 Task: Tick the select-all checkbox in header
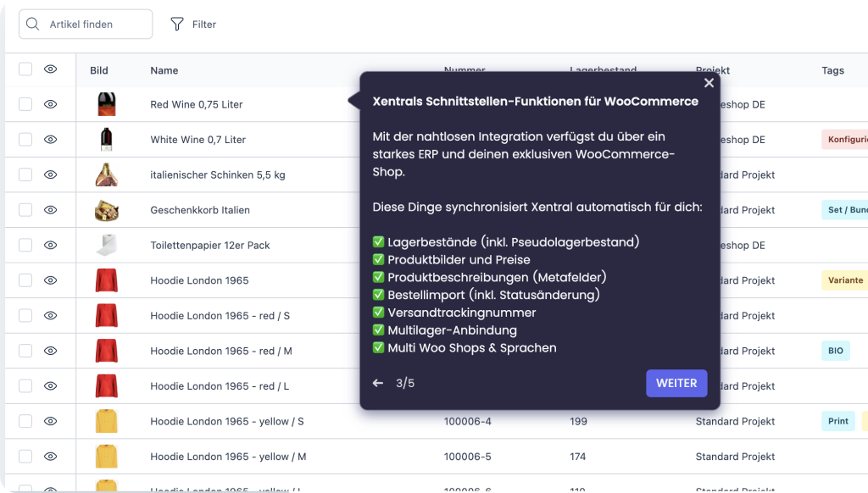[25, 69]
